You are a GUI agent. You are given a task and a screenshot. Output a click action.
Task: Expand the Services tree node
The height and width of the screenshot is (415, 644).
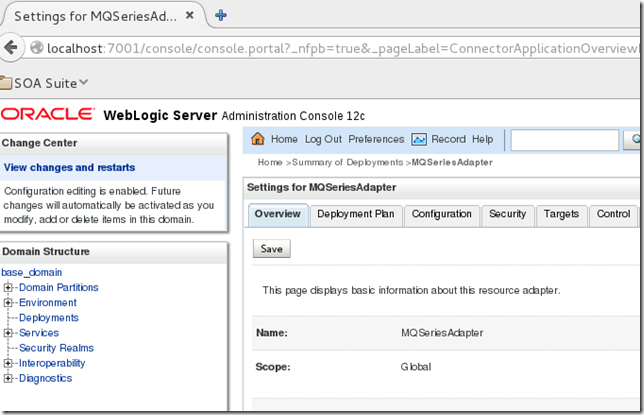pyautogui.click(x=9, y=333)
